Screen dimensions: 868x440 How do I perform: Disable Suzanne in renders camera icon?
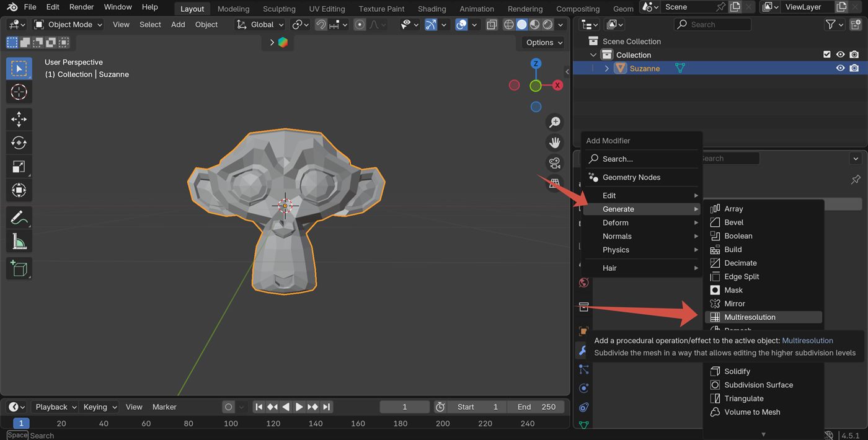tap(854, 68)
